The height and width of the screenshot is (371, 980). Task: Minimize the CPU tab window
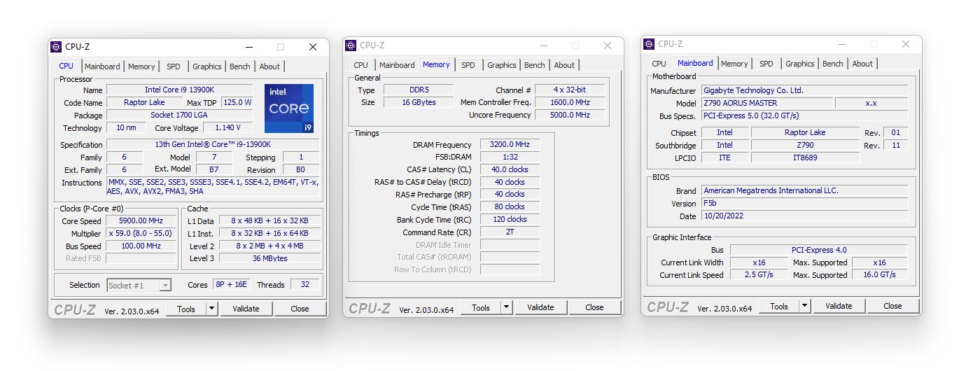coord(249,47)
